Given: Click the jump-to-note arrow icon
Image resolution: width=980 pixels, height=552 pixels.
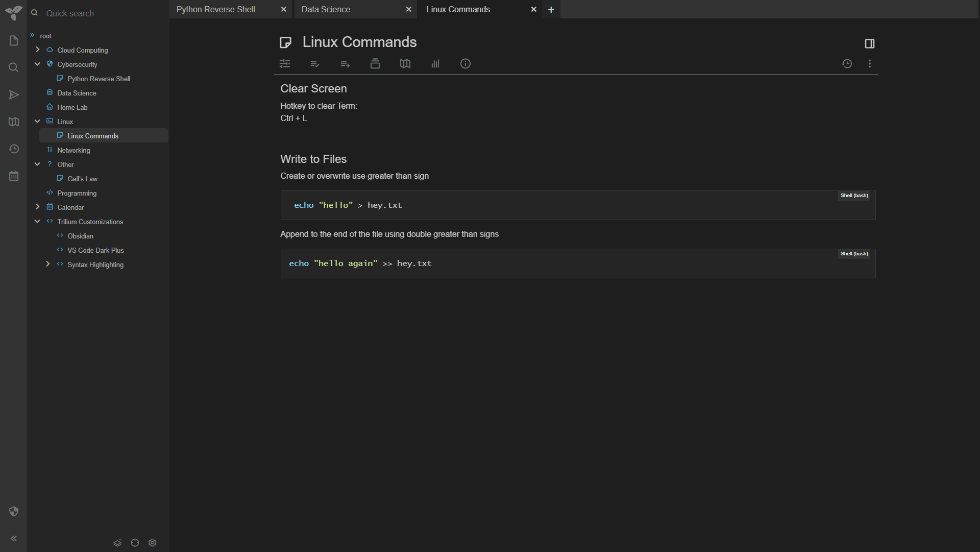Looking at the screenshot, I should (x=14, y=95).
